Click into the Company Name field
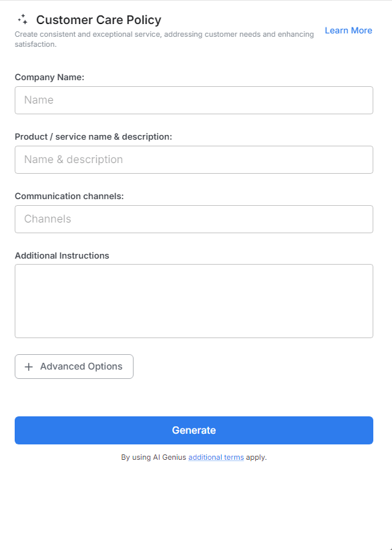Image resolution: width=392 pixels, height=550 pixels. tap(194, 100)
